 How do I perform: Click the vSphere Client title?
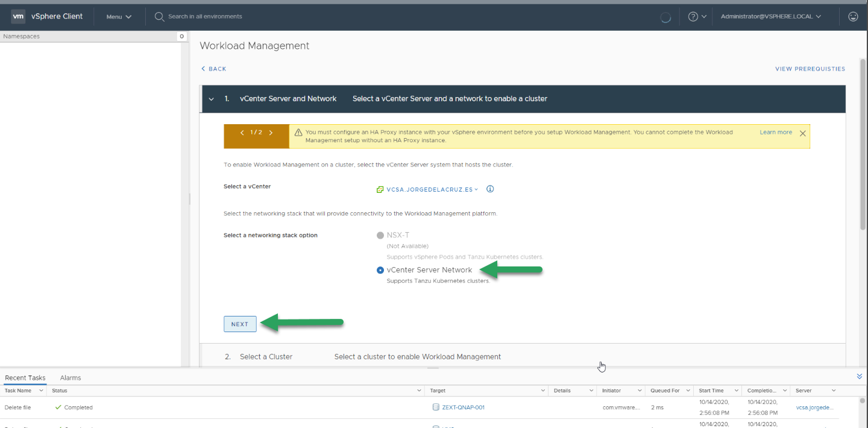tap(57, 16)
